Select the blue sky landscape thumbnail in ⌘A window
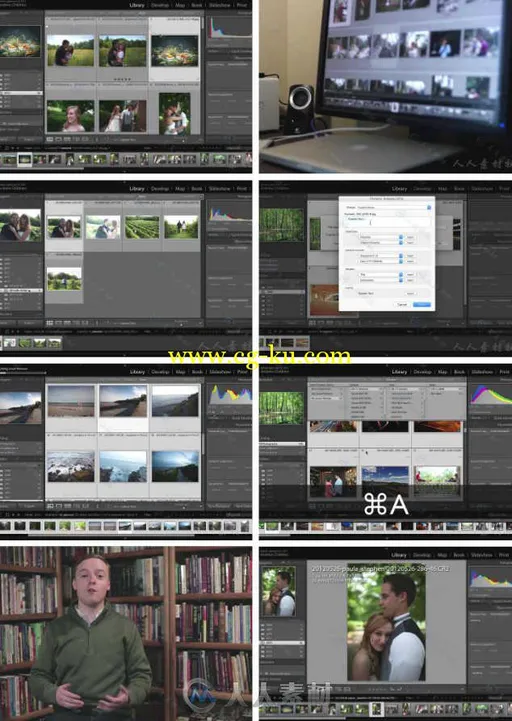 click(x=385, y=481)
